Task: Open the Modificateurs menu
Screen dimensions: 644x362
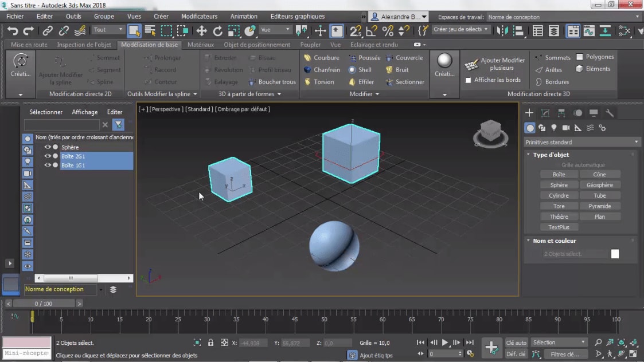Action: point(199,17)
